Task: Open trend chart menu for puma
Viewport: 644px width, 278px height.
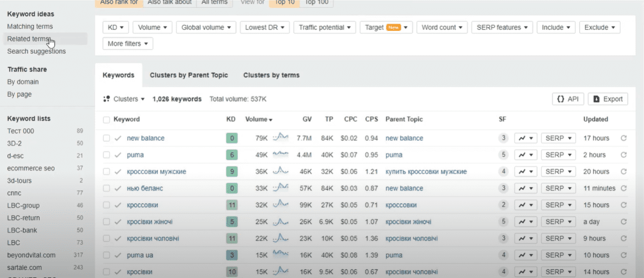Action: point(526,155)
